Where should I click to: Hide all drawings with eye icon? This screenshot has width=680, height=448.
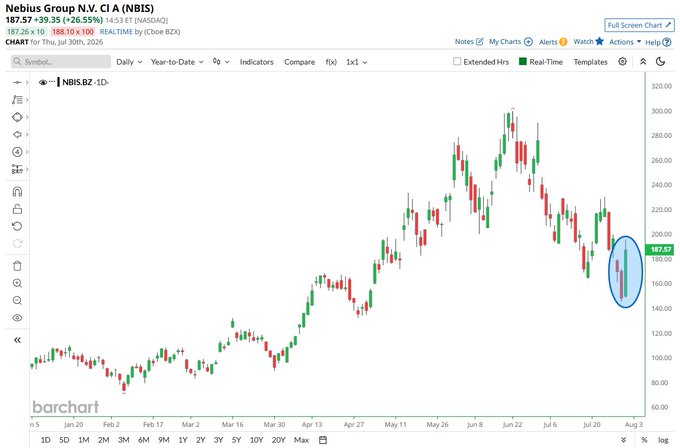17,318
